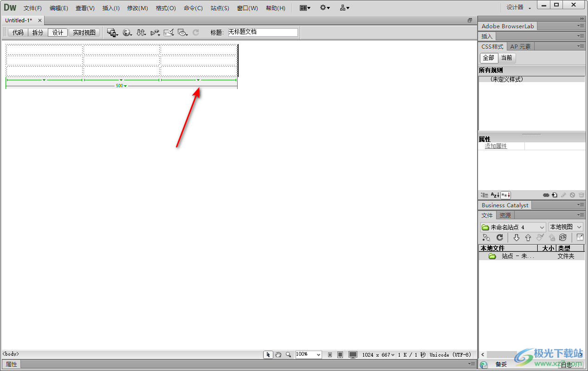Screen dimensions: 588x371
Task: Expand Files panel to show local and remote
Action: (x=580, y=237)
